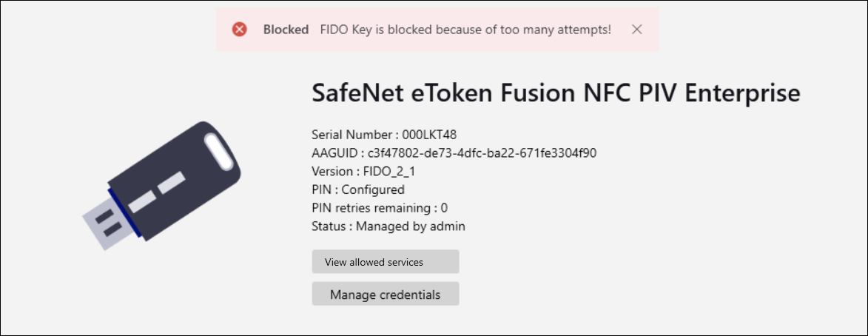Screen dimensions: 868x336
Task: Click the SafeNet eToken Fusion title
Action: (556, 94)
